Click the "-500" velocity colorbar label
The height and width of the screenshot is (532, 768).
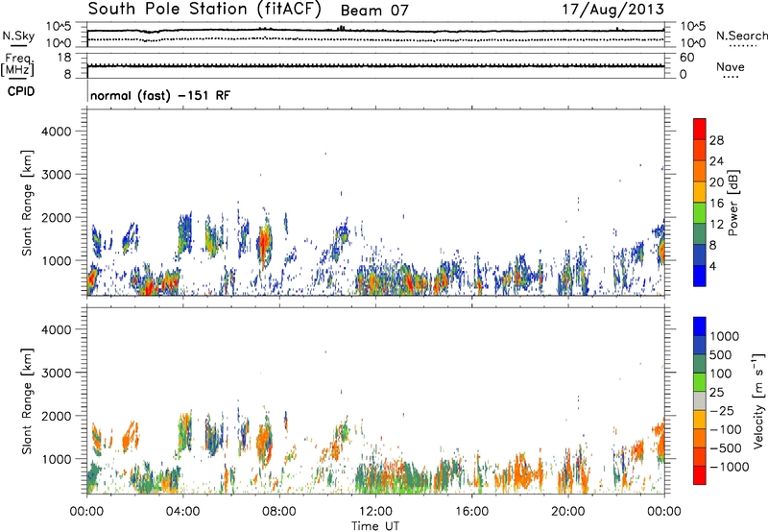pyautogui.click(x=726, y=448)
